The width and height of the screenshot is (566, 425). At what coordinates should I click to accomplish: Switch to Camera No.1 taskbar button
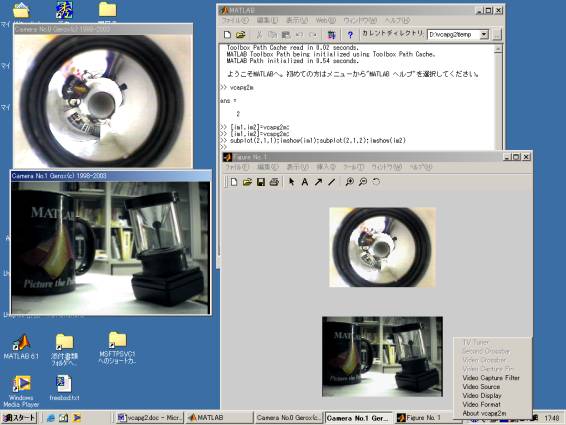click(x=358, y=418)
